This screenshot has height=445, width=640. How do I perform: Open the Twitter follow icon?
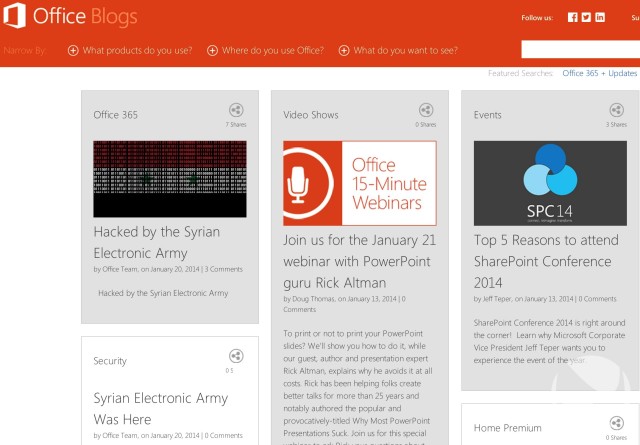[x=586, y=17]
